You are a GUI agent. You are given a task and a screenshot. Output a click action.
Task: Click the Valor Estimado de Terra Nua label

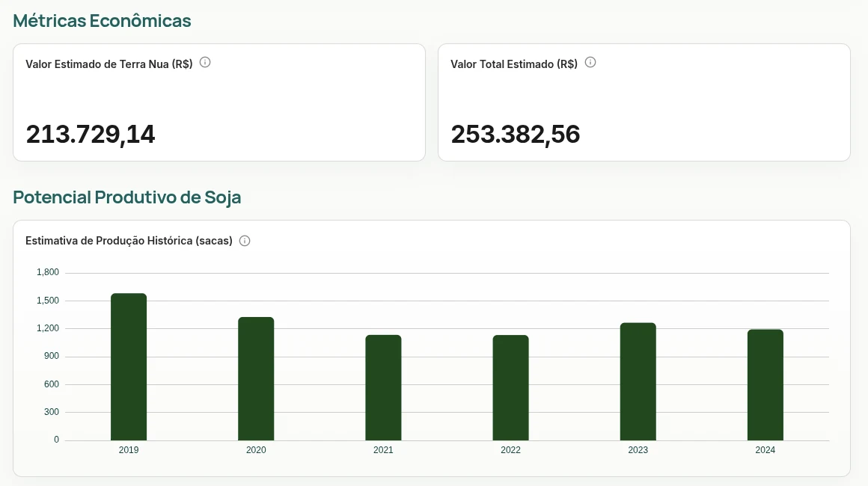(109, 64)
